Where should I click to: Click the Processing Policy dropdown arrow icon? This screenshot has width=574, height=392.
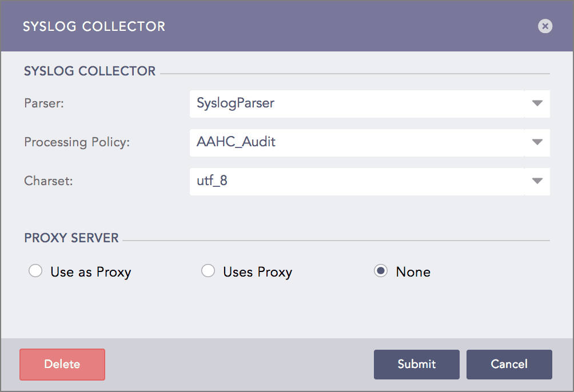536,143
